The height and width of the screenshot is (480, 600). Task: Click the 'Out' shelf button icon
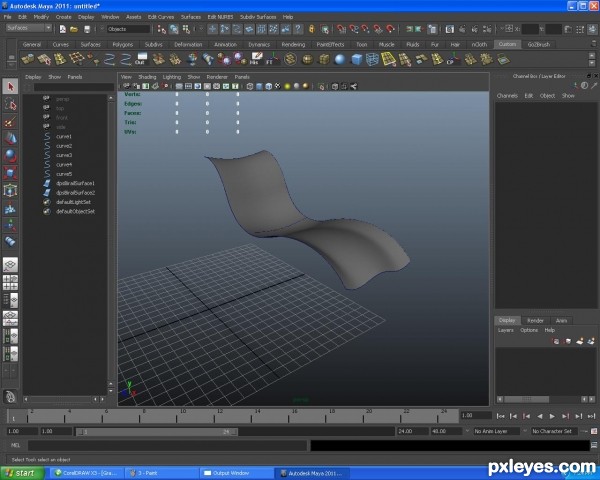point(141,59)
